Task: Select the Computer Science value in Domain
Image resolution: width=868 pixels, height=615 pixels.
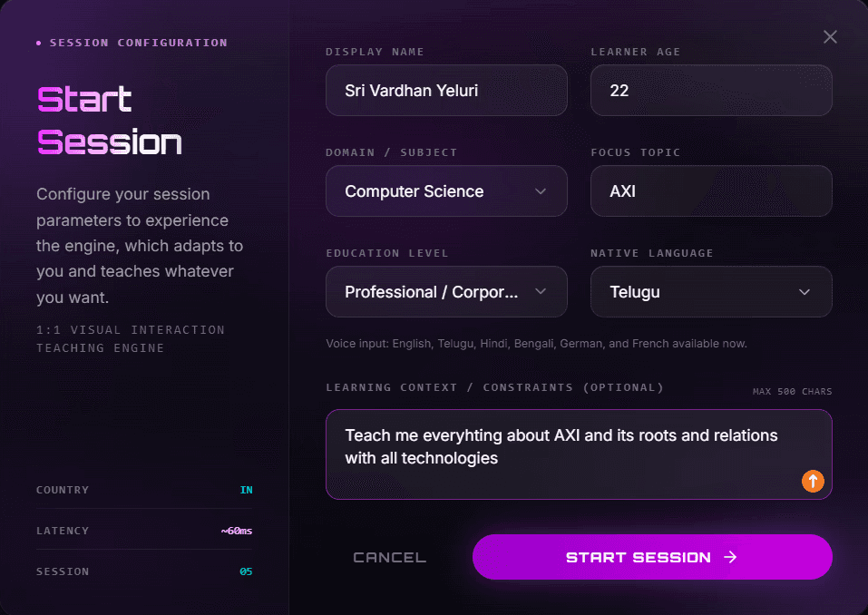Action: tap(414, 191)
